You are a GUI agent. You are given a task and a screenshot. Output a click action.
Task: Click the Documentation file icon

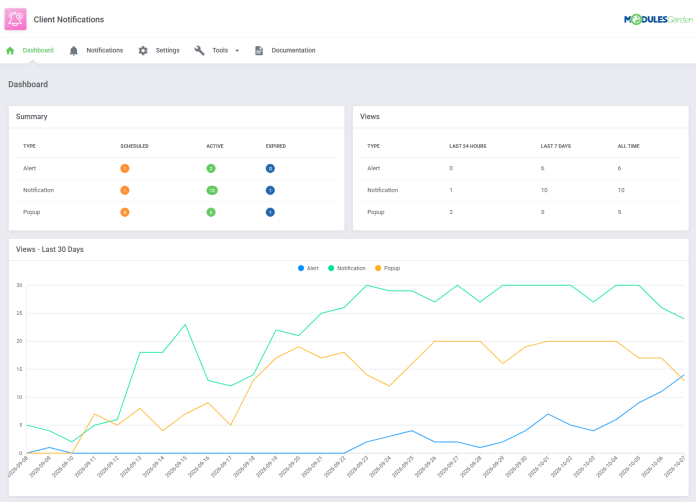[x=259, y=51]
